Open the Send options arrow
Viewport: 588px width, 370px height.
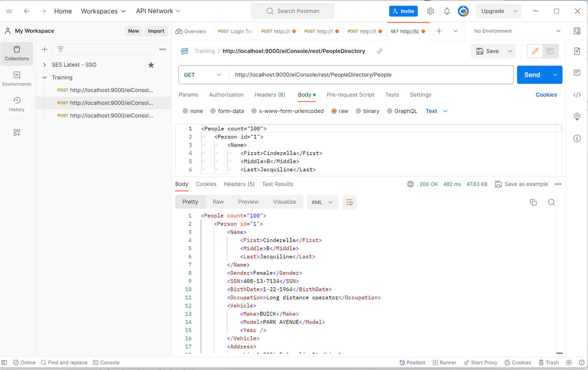[x=555, y=75]
